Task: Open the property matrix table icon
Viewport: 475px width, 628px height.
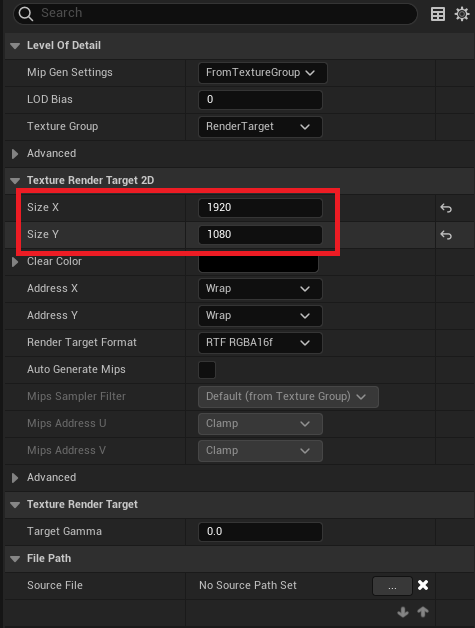Action: (438, 14)
